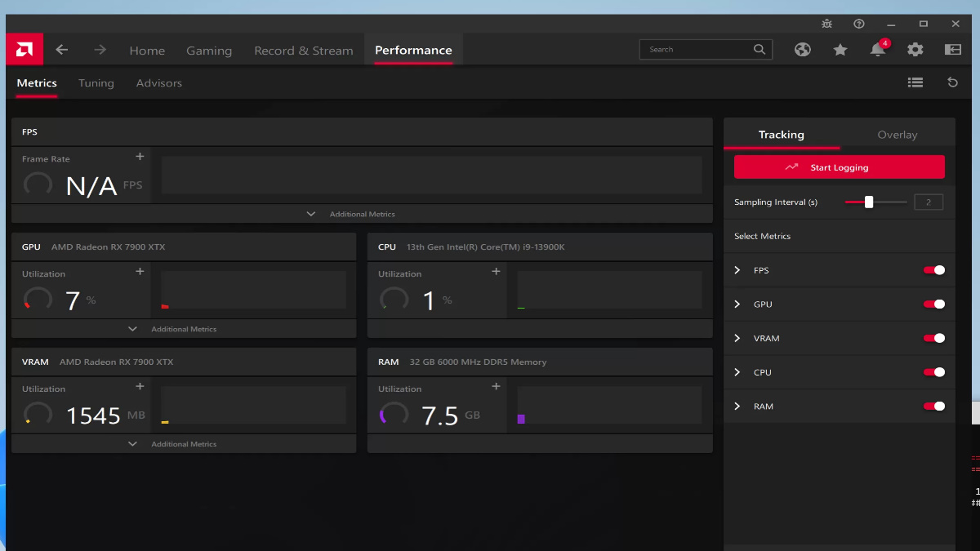The width and height of the screenshot is (980, 551).
Task: Adjust the Sampling Interval slider
Action: coord(875,202)
